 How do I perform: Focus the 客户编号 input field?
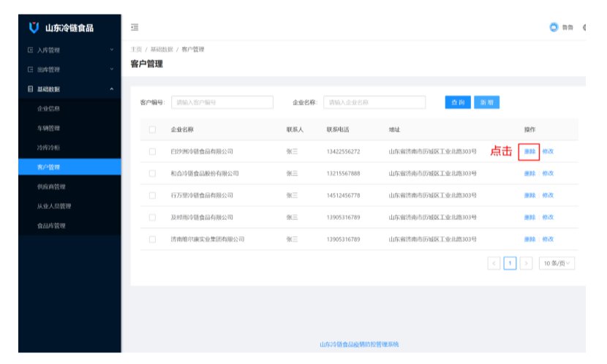(x=222, y=102)
